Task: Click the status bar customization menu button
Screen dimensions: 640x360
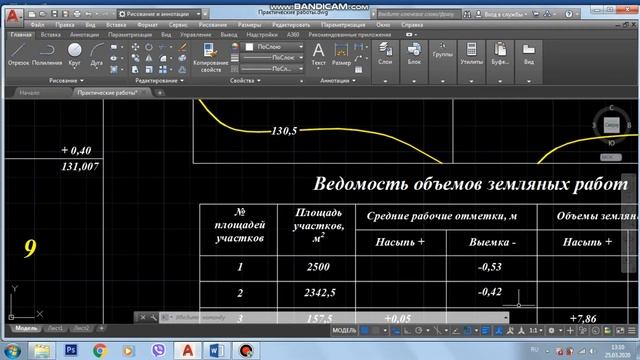Action: point(632,331)
